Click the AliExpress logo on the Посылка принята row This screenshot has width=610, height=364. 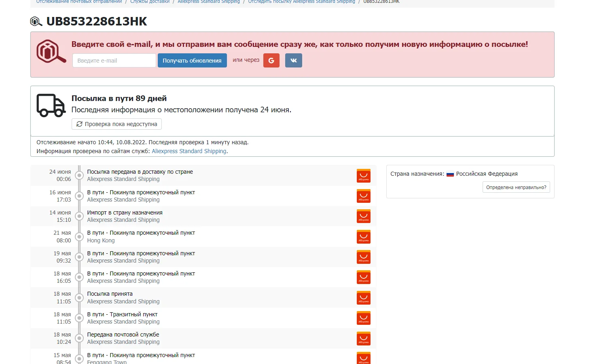click(364, 298)
